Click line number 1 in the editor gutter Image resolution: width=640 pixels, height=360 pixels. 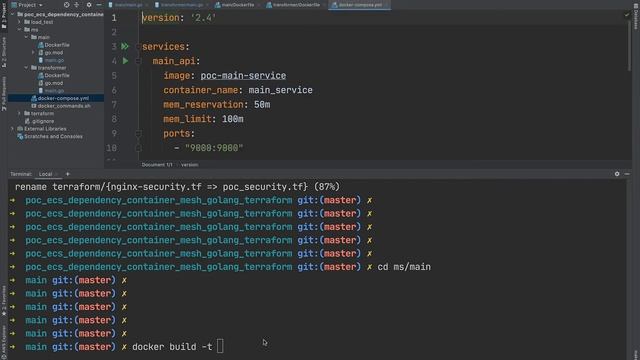click(114, 18)
